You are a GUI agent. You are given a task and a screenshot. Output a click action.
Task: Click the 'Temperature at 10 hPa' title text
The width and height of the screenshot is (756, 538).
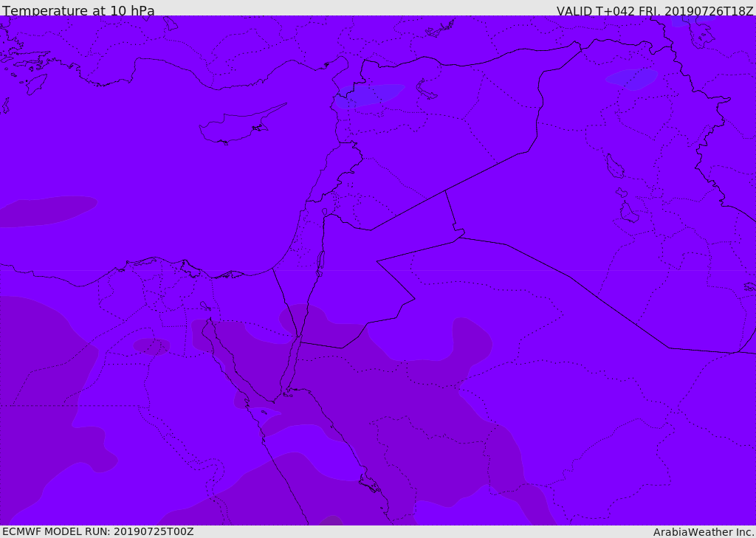78,10
